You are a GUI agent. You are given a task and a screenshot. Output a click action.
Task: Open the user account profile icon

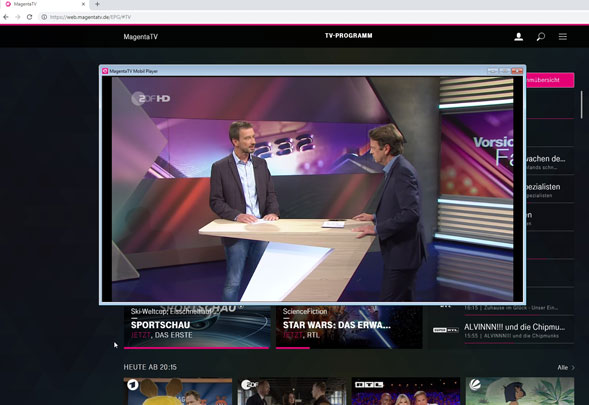(x=519, y=36)
